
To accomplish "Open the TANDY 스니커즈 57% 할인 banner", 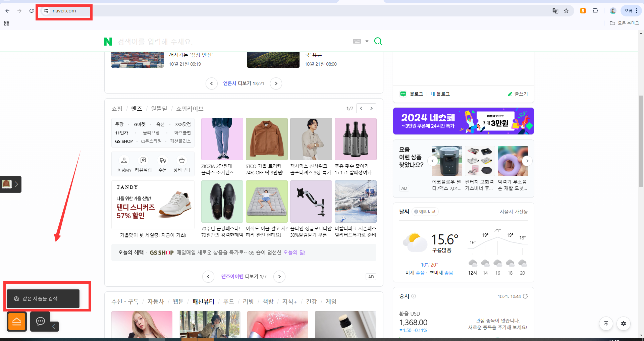I will click(153, 205).
